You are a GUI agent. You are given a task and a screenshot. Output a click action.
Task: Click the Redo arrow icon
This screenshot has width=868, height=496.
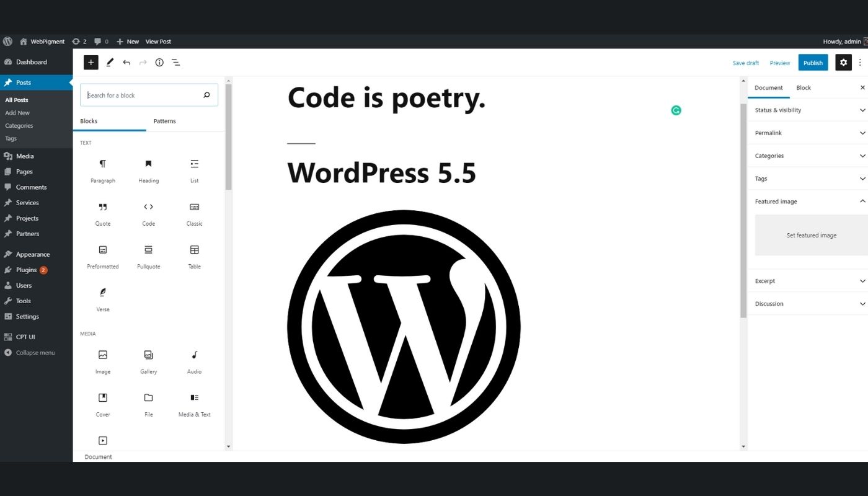click(x=143, y=62)
